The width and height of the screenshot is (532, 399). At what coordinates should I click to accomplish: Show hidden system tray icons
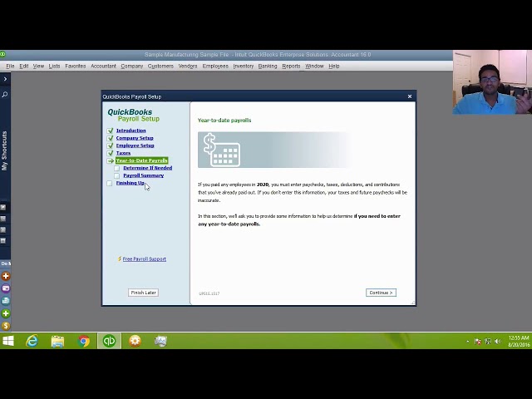pyautogui.click(x=467, y=342)
